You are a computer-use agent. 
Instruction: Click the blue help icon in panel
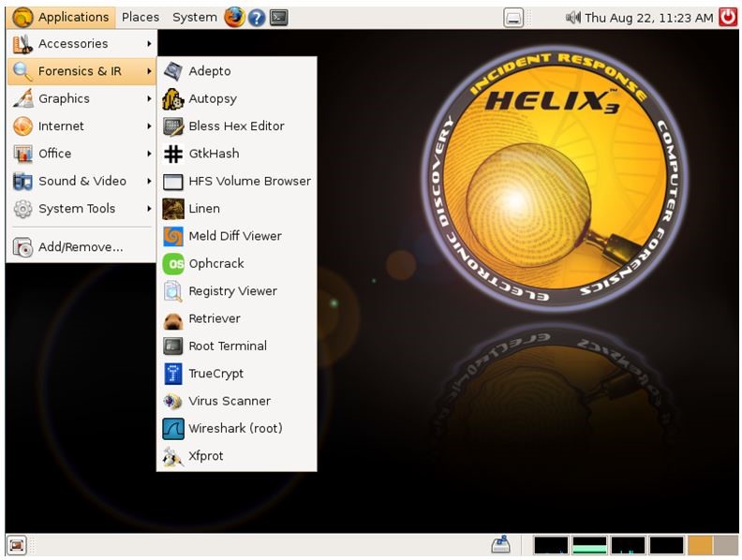tap(257, 17)
